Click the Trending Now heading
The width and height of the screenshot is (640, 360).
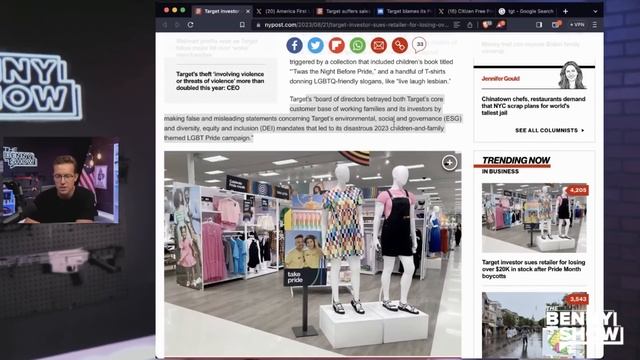(516, 160)
